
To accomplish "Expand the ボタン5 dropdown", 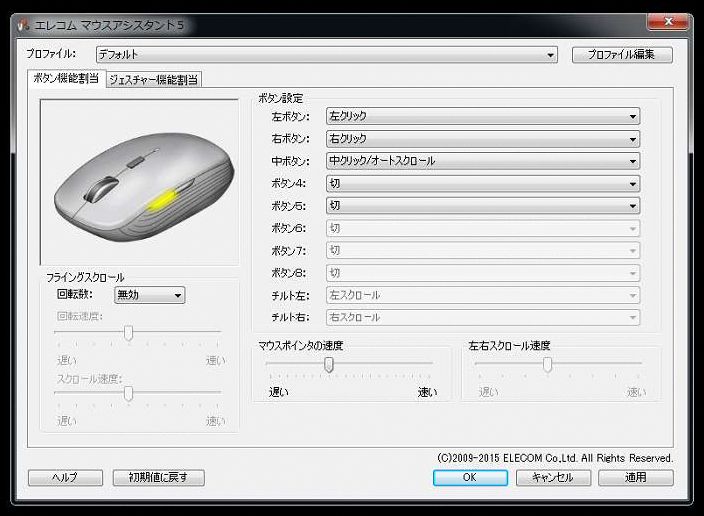I will (483, 206).
